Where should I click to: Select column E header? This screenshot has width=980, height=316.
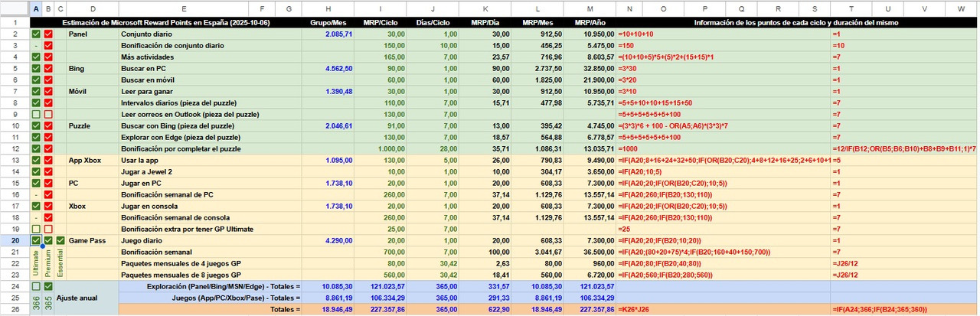(x=184, y=8)
